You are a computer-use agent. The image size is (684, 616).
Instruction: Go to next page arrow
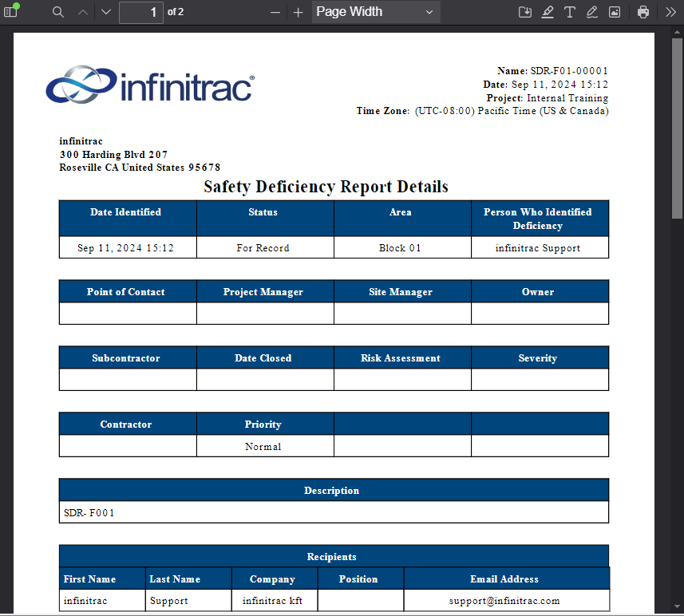(106, 12)
